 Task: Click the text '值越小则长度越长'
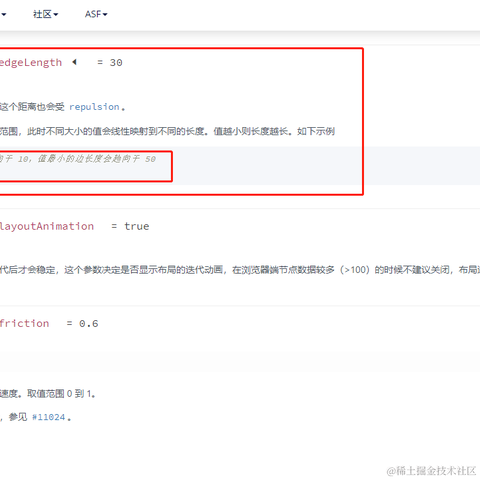(251, 131)
